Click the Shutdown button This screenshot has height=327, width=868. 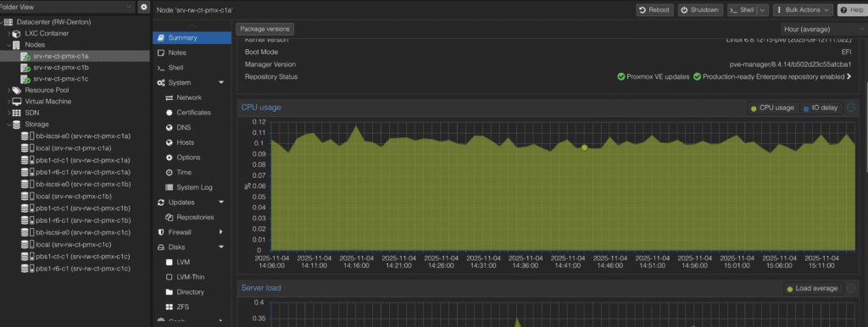[x=699, y=10]
